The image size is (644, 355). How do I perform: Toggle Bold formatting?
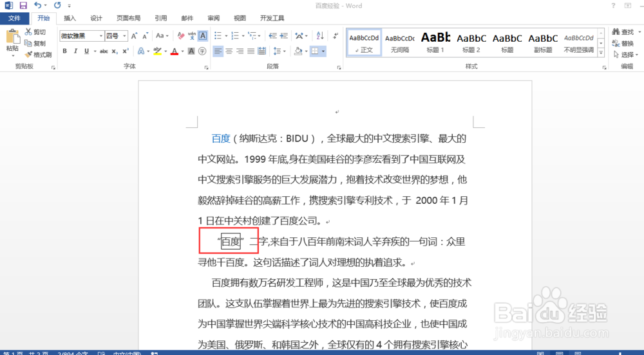coord(64,51)
